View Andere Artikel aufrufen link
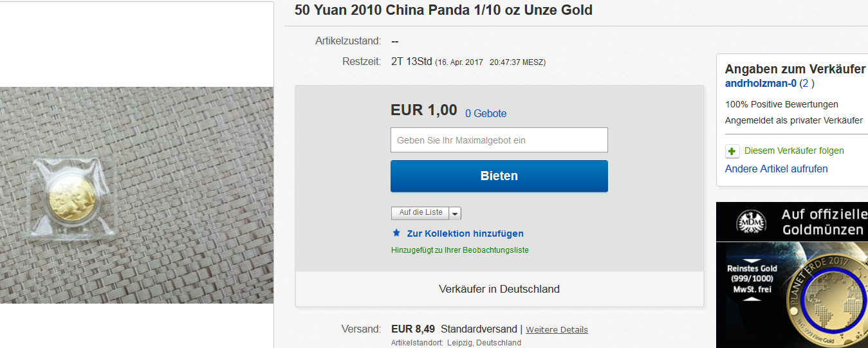 tap(776, 169)
